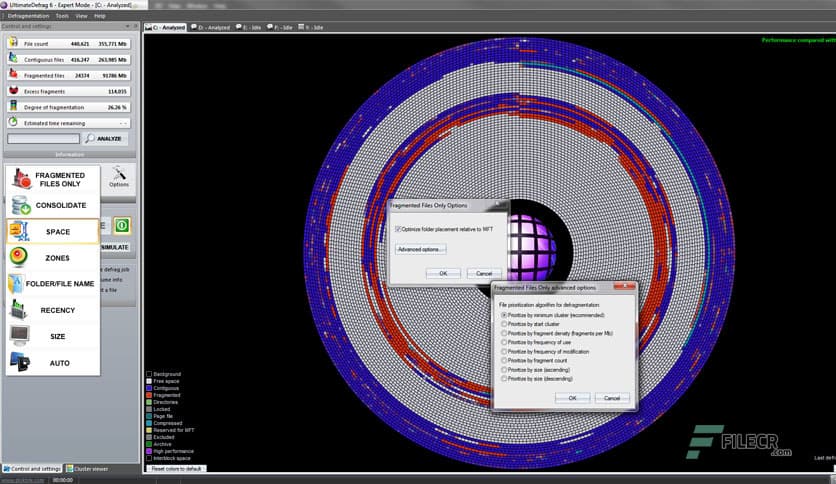Image resolution: width=836 pixels, height=484 pixels.
Task: Select Prioritize by fragment count
Action: tap(504, 361)
